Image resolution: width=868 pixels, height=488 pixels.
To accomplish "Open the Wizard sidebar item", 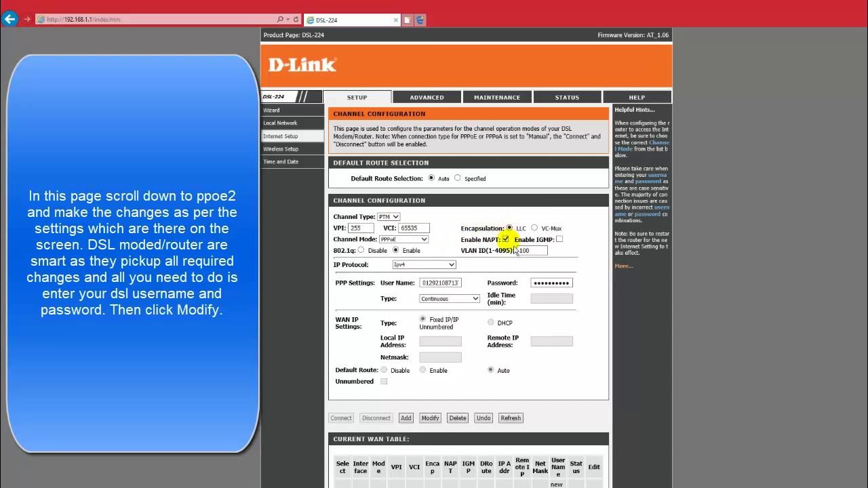I will click(x=293, y=110).
